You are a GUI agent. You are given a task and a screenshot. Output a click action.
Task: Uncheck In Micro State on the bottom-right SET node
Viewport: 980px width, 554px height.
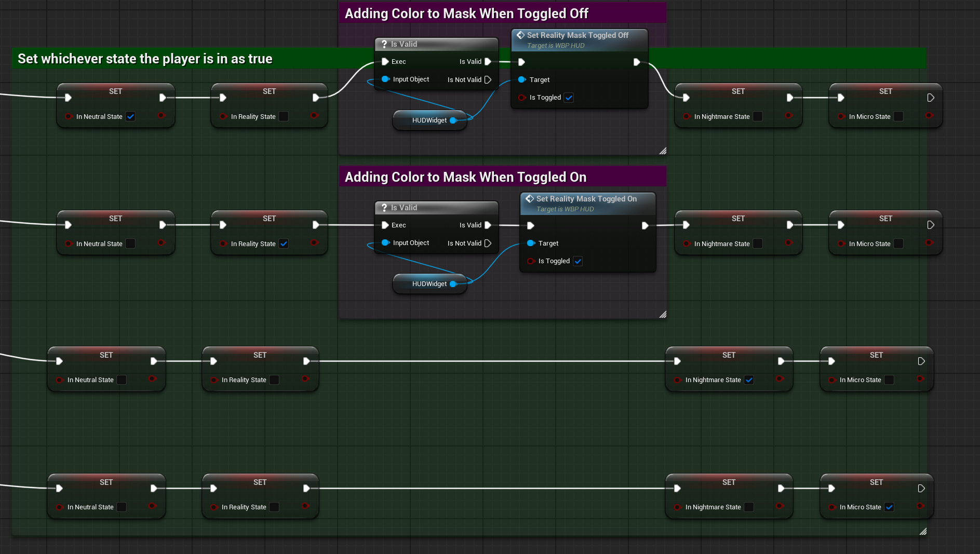click(889, 507)
